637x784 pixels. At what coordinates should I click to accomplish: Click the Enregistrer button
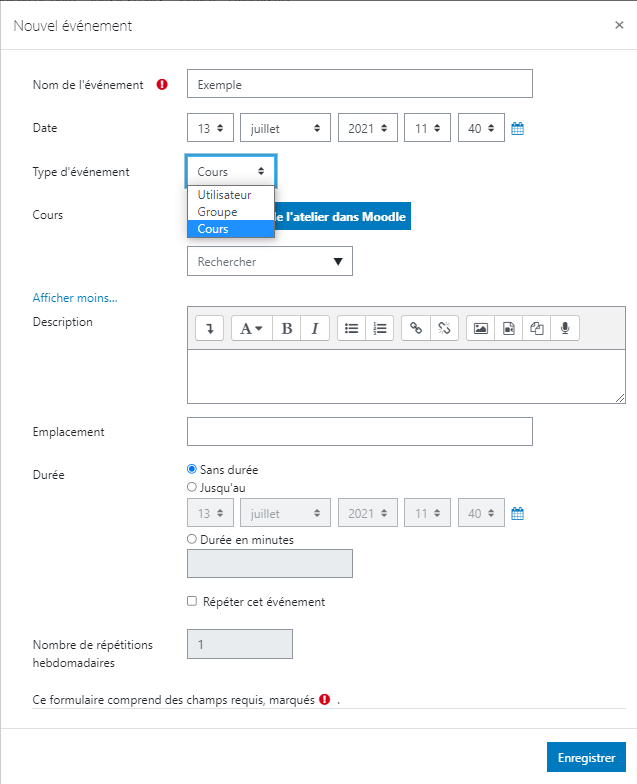pyautogui.click(x=586, y=757)
